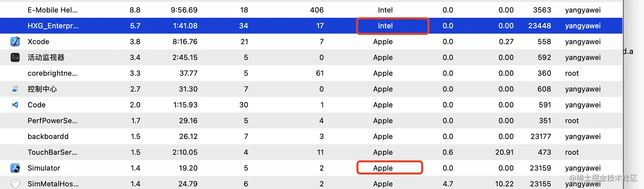Click the Xcode hammer icon
This screenshot has height=189, width=644.
(x=15, y=42)
